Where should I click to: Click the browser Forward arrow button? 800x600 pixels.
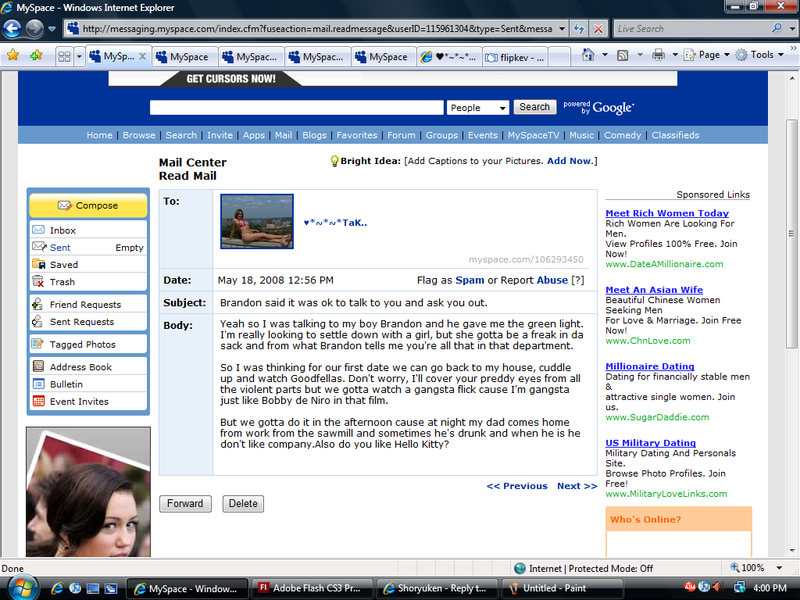pos(34,29)
